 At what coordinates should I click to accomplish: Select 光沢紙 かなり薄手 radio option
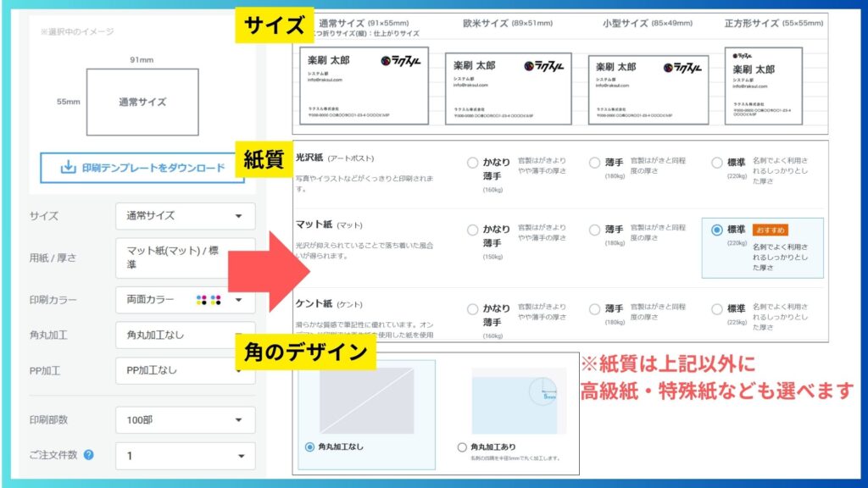coord(473,164)
